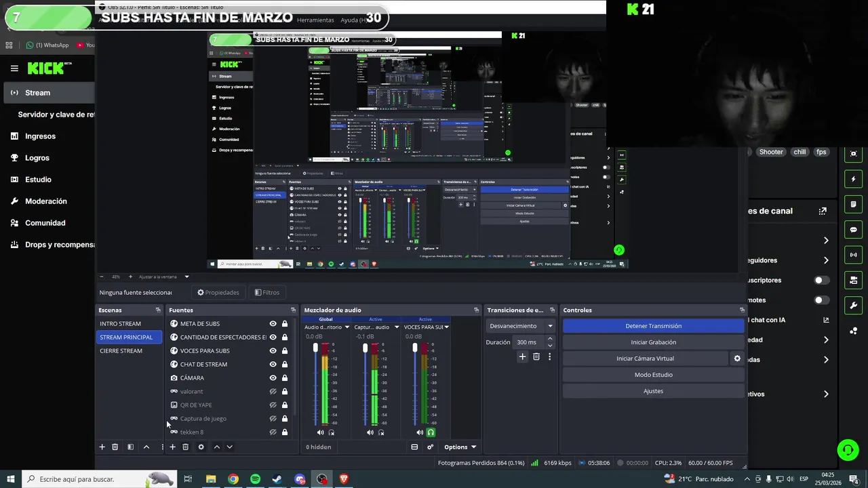This screenshot has width=868, height=488.
Task: Click the Kick chat bubble sidebar icon
Action: pyautogui.click(x=854, y=230)
